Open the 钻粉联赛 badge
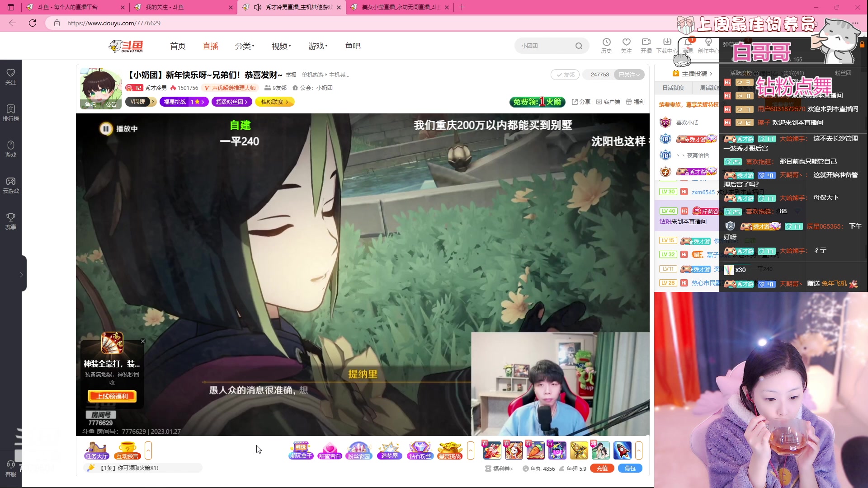Image resolution: width=868 pixels, height=488 pixels. 275,102
